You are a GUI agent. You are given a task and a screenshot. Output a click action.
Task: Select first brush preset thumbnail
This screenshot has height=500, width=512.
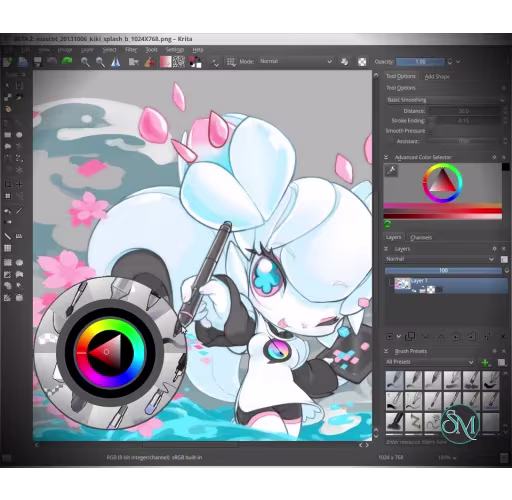coord(394,380)
